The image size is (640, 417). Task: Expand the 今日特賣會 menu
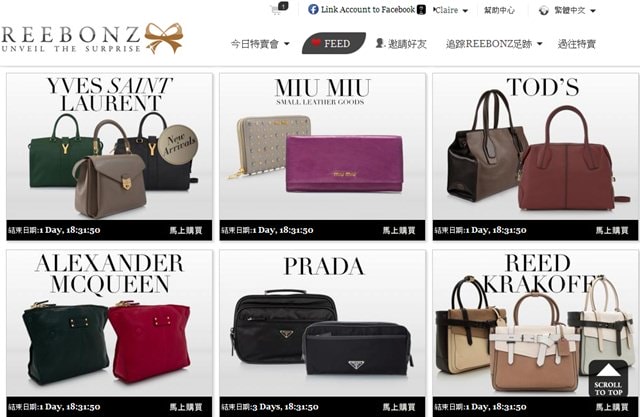[x=260, y=44]
